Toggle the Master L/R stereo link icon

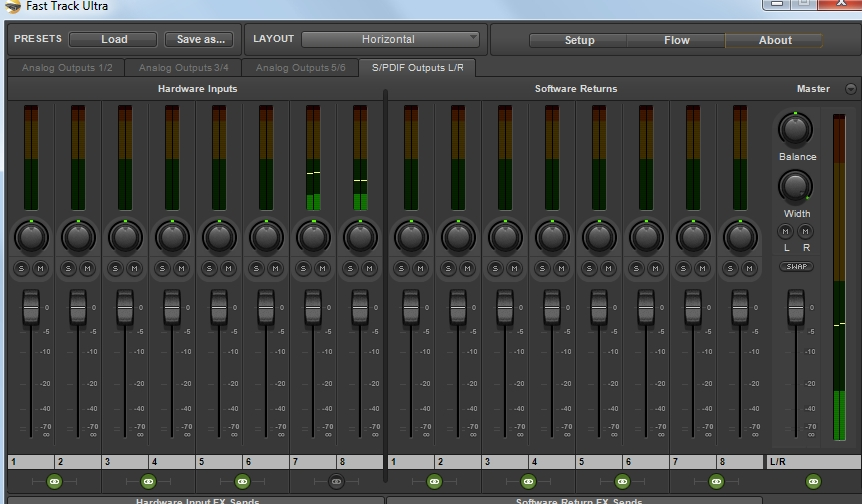click(x=813, y=481)
